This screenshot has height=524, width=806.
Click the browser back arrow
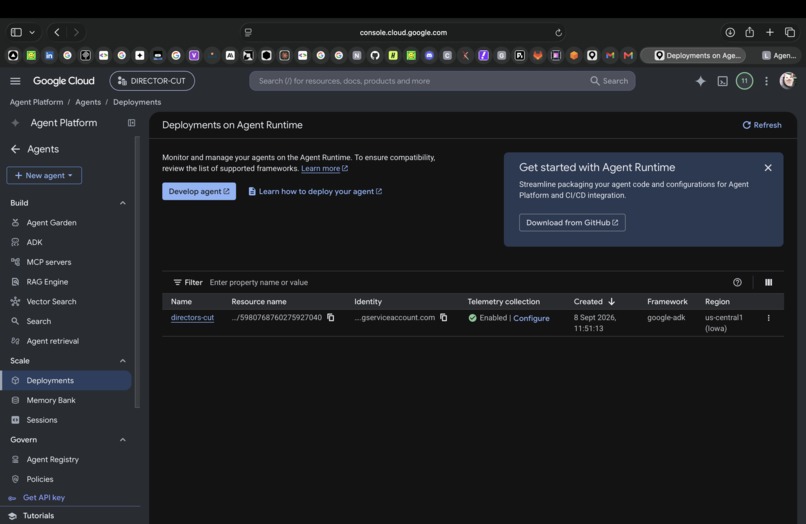pyautogui.click(x=57, y=32)
